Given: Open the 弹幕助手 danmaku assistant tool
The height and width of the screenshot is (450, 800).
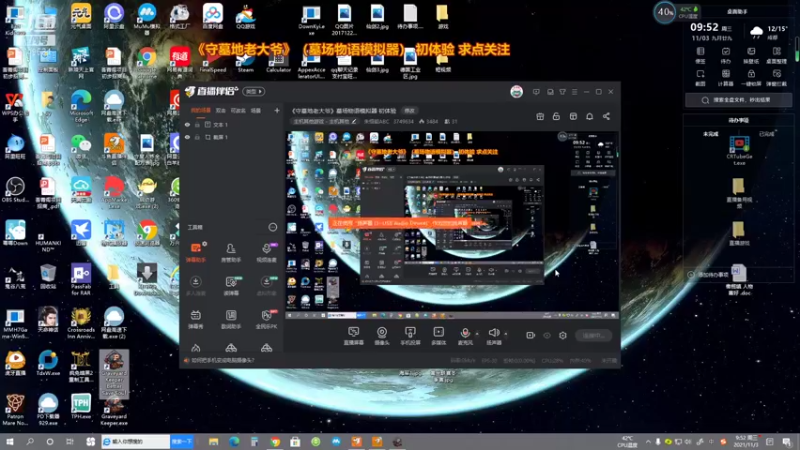Looking at the screenshot, I should tap(195, 253).
